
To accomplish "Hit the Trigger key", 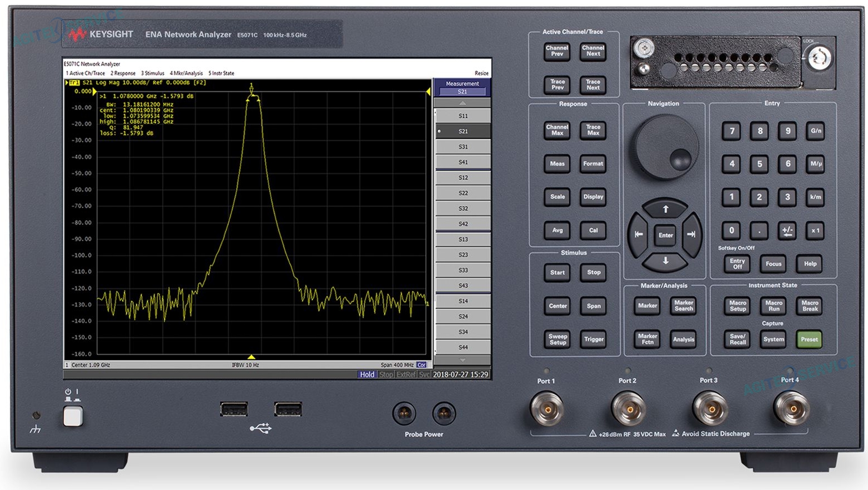I will coord(593,339).
